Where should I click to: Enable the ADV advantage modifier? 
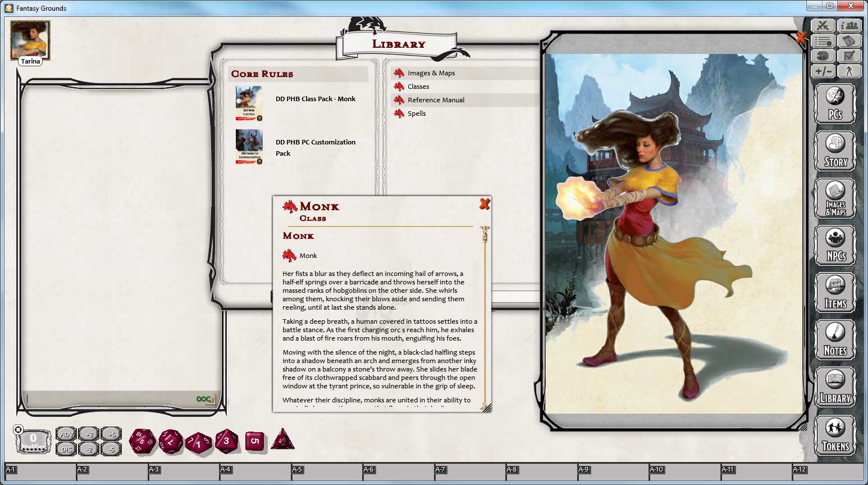tap(67, 434)
